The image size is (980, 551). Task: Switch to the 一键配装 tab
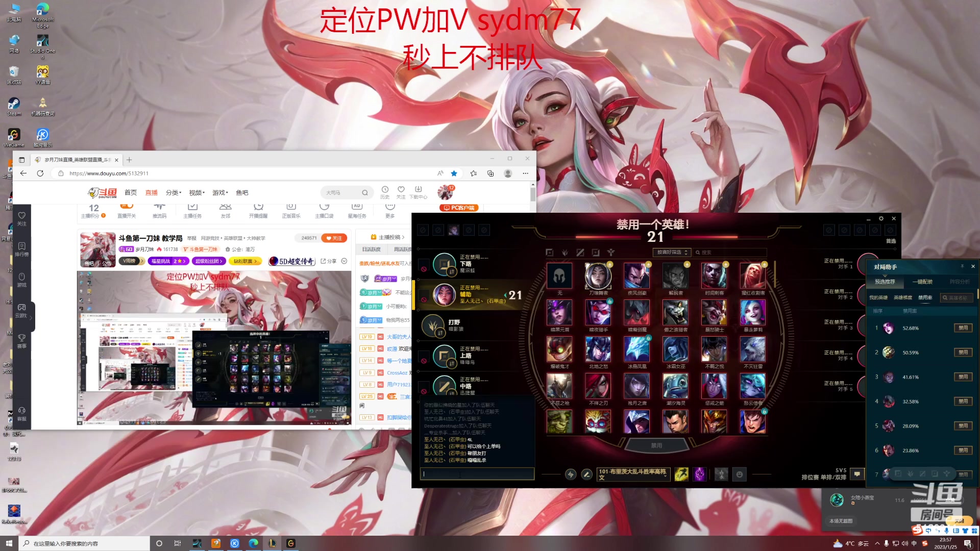(x=922, y=282)
